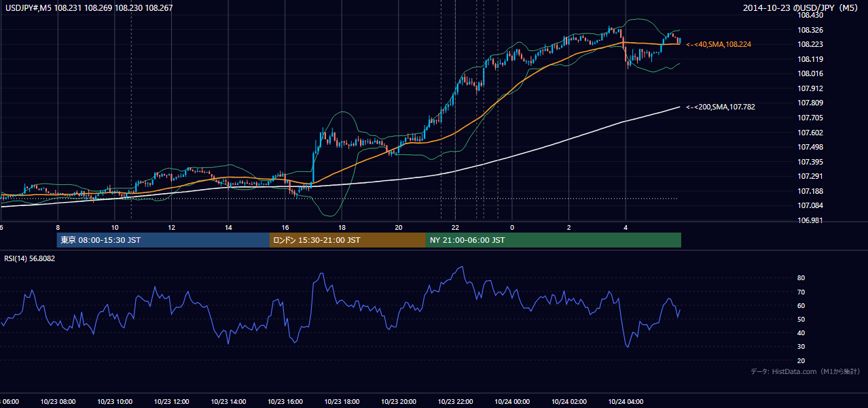This screenshot has height=408, width=868.
Task: Click price axis label 107.498
Action: [x=811, y=147]
